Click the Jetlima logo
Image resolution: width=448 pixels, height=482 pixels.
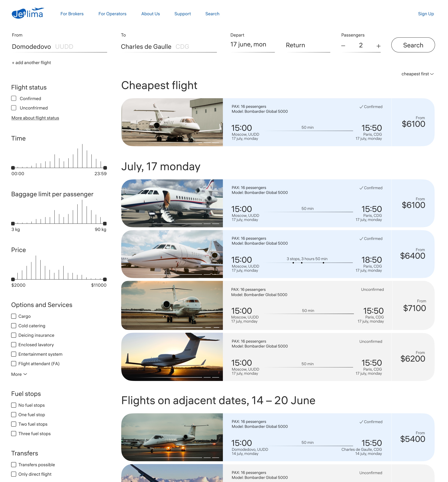click(x=27, y=13)
